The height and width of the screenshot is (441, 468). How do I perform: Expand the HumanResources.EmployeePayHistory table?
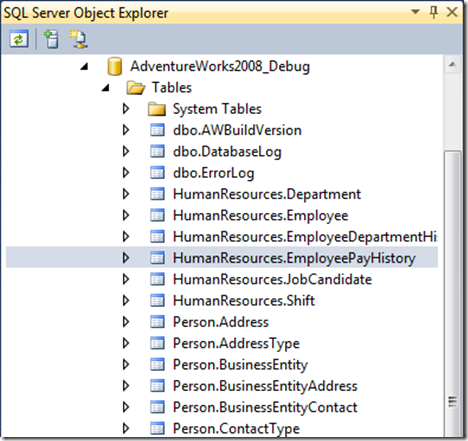tap(126, 258)
